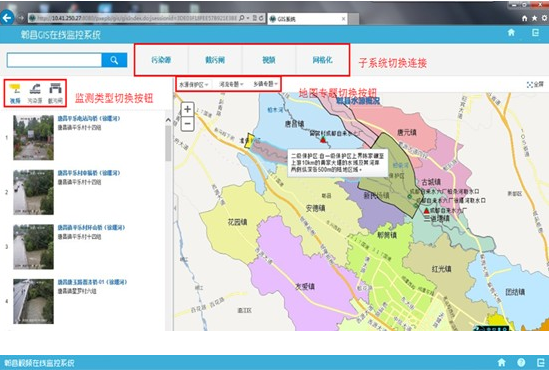Click the help question mark icon in the bottom bar
This screenshot has height=370, width=549.
[x=521, y=362]
